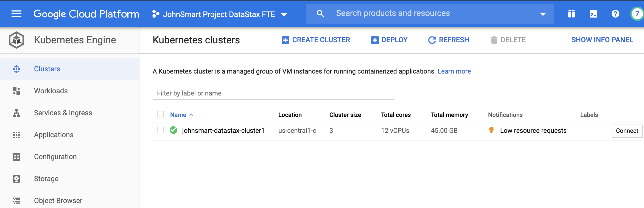Open Configuration in the sidebar
Screen dimensions: 644x208
tap(69, 157)
